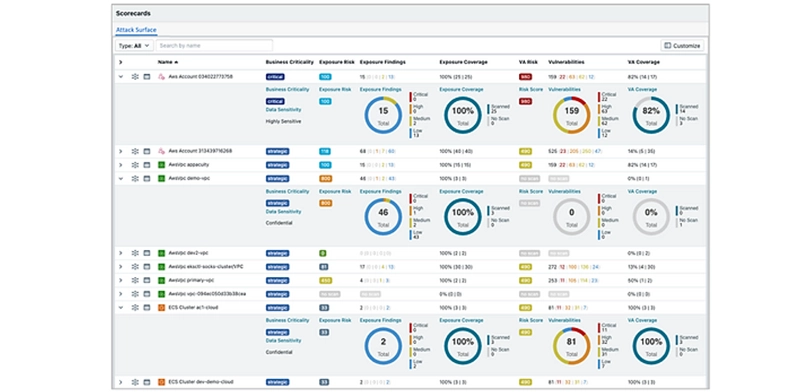
Task: Click the AWS account icon for 313439716268
Action: [x=161, y=151]
